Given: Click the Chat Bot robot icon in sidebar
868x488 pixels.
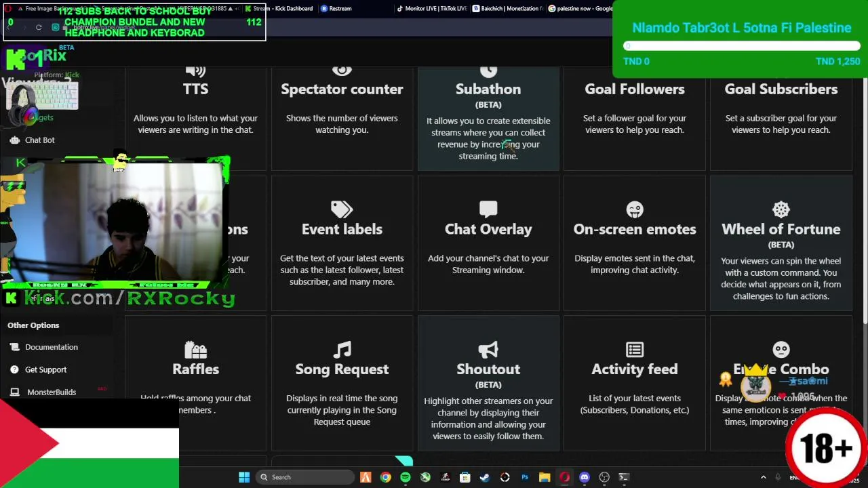Looking at the screenshot, I should point(14,140).
